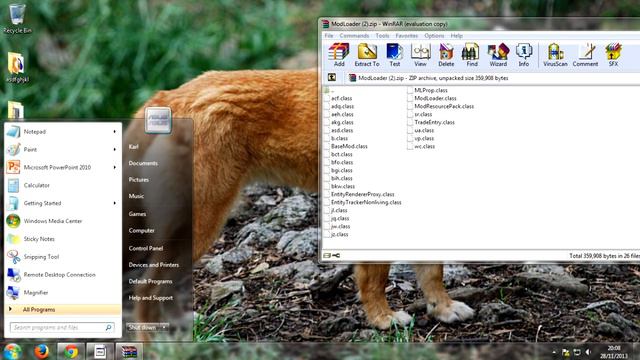Screen dimensions: 640x360
Task: Click the search magnifier in Start menu
Action: 109,327
